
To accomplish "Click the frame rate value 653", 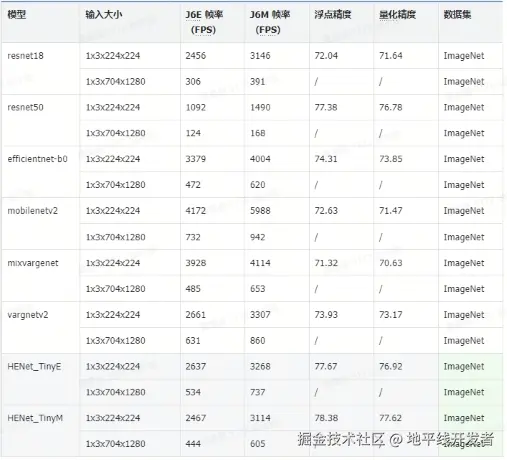I will click(x=258, y=289).
